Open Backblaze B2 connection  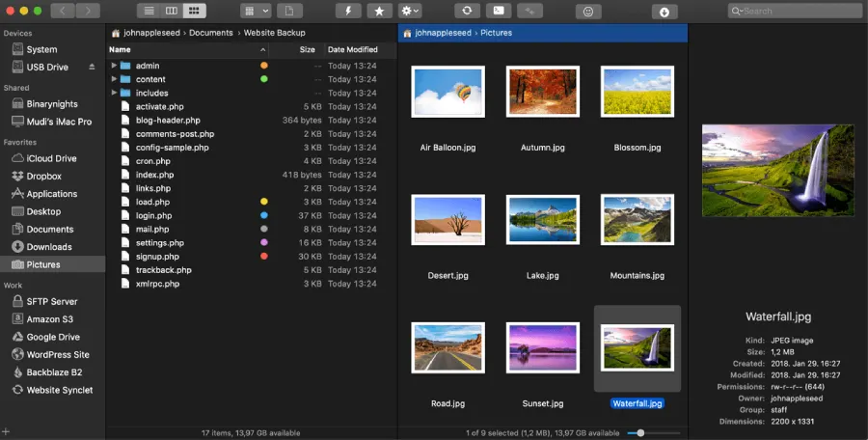(x=53, y=371)
